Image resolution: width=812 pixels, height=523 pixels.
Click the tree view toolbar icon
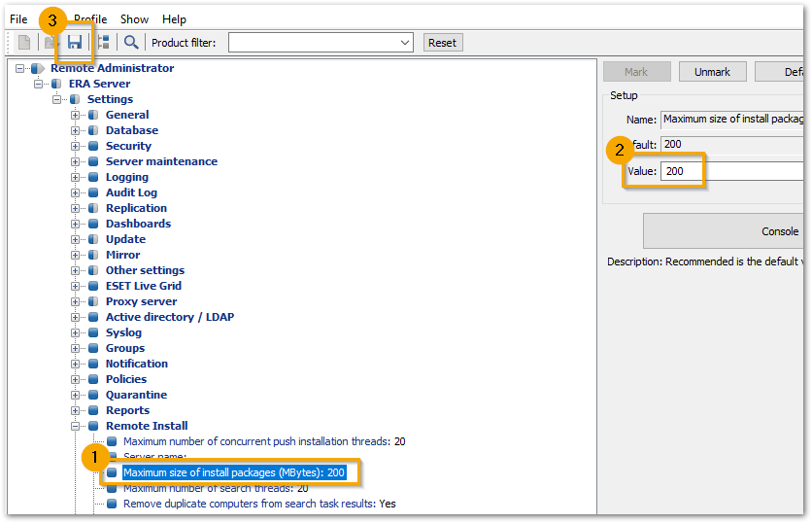104,42
